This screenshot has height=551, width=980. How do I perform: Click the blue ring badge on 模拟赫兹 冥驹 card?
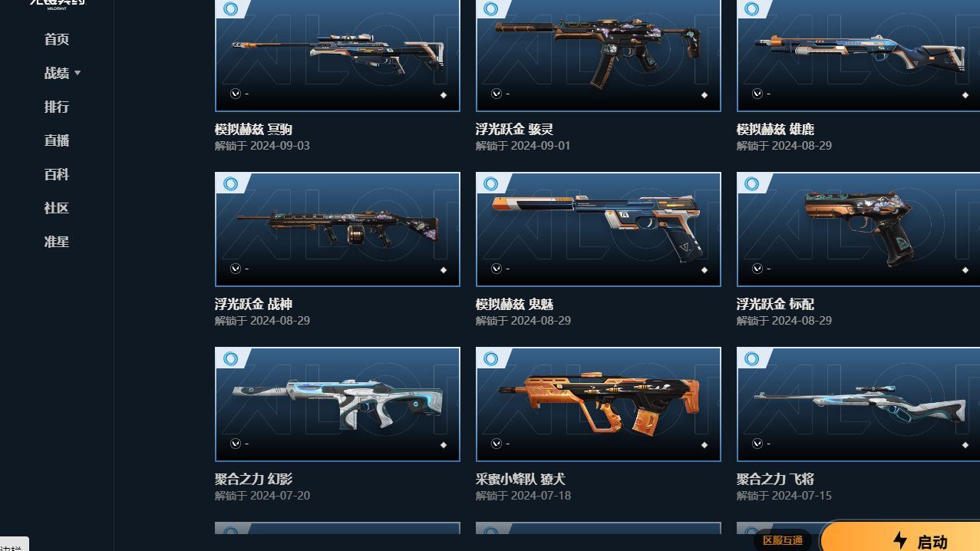point(230,9)
